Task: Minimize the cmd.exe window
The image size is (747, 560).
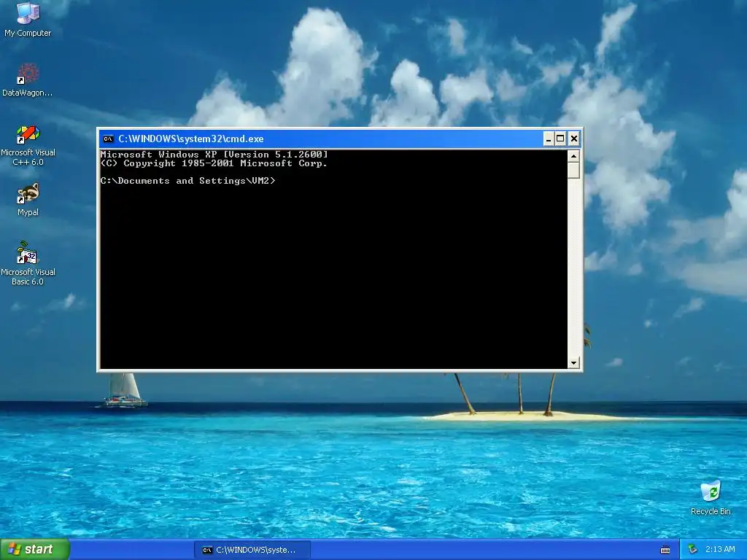Action: pyautogui.click(x=549, y=139)
